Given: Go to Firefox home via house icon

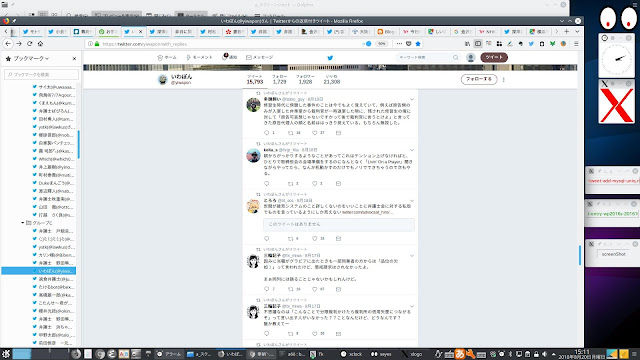Looking at the screenshot, I should (x=40, y=44).
